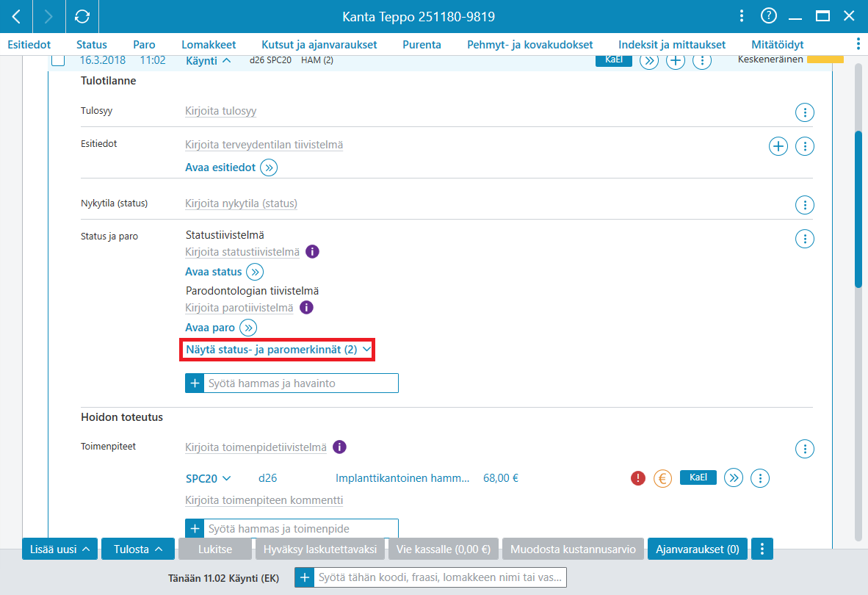This screenshot has width=868, height=595.
Task: Click the plus beside Syötä hammas ja toimenpide
Action: coord(195,528)
